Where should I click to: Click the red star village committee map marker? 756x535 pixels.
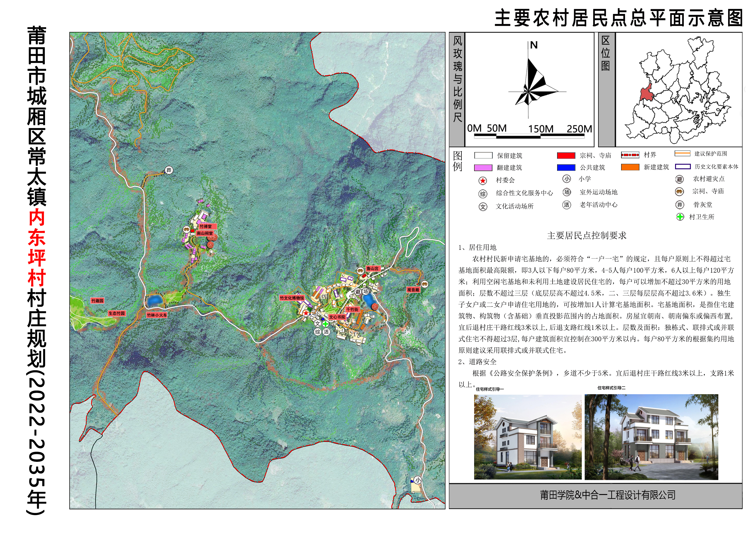pyautogui.click(x=306, y=313)
